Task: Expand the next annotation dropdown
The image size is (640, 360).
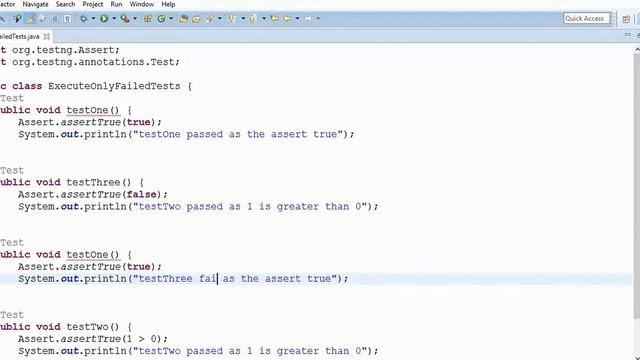Action: pos(243,18)
